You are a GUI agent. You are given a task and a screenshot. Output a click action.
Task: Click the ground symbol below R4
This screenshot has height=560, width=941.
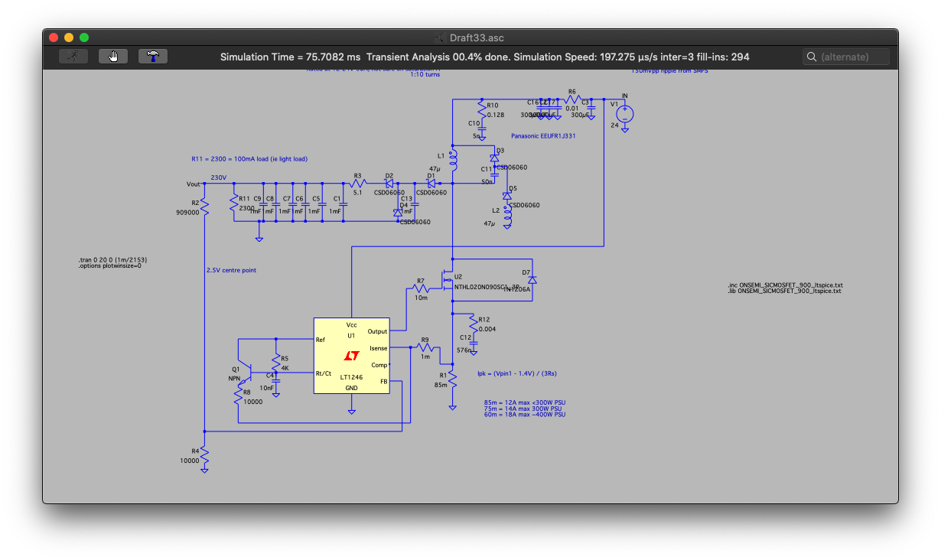tap(204, 470)
